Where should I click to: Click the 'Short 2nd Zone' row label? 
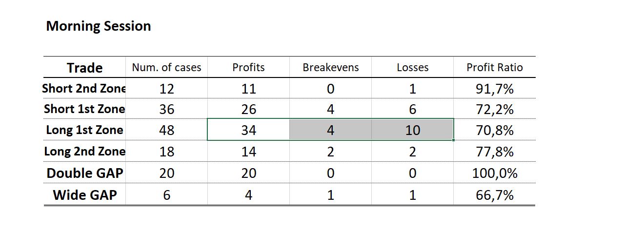[x=84, y=89]
